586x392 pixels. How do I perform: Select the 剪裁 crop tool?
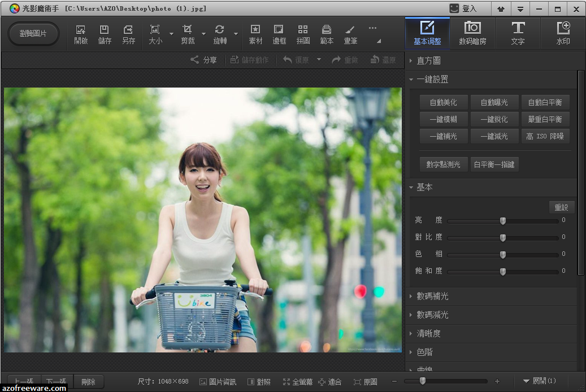pyautogui.click(x=188, y=32)
